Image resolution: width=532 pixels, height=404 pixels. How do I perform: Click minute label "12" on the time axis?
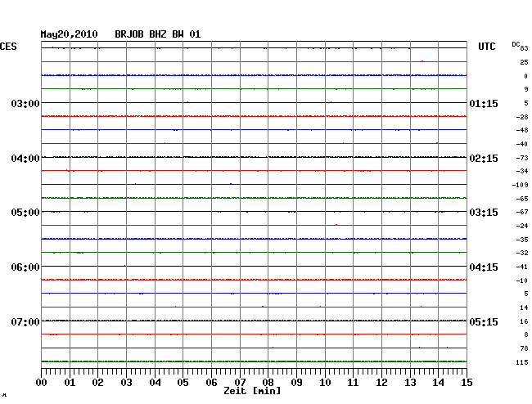click(381, 383)
